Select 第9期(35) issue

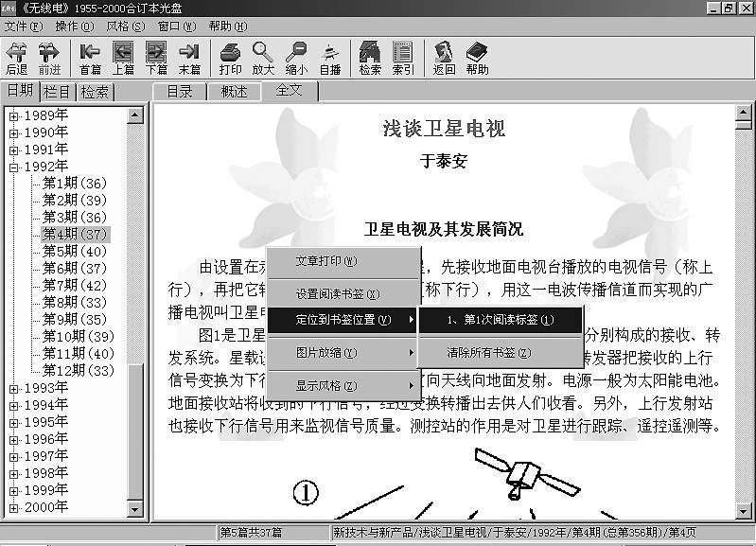click(x=75, y=319)
